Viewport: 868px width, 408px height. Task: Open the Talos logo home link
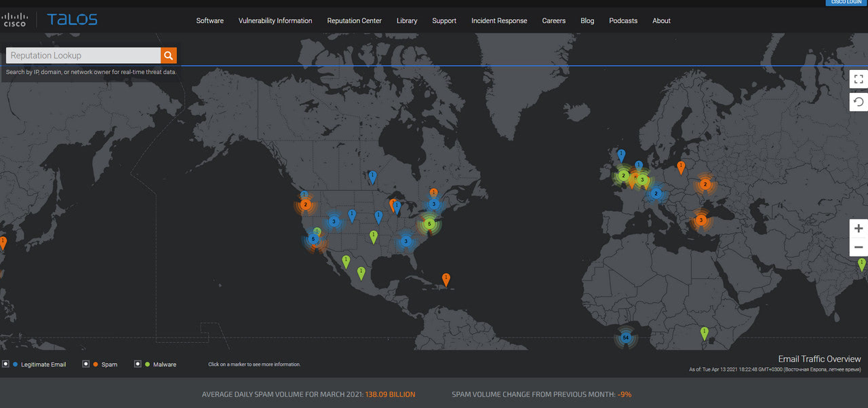pos(72,20)
